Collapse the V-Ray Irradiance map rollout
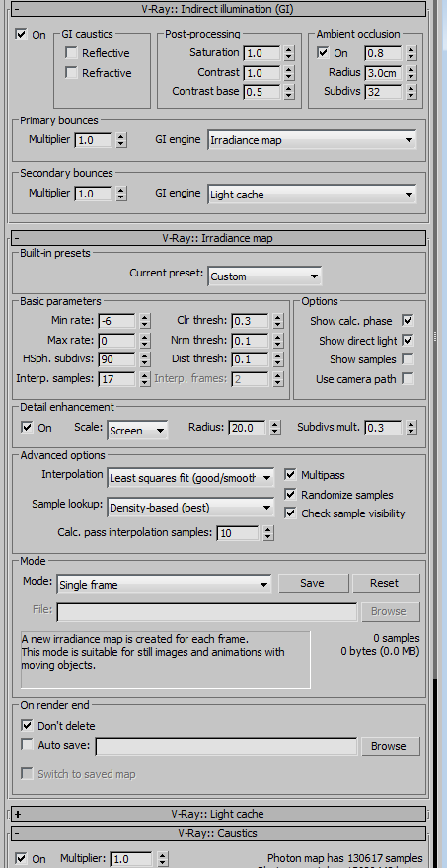447x868 pixels. 219,238
